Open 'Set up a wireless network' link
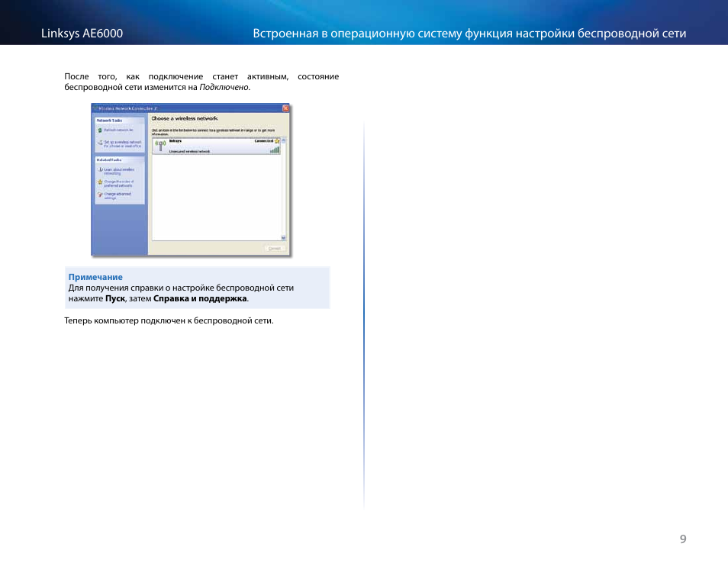This screenshot has width=728, height=563. coord(123,144)
